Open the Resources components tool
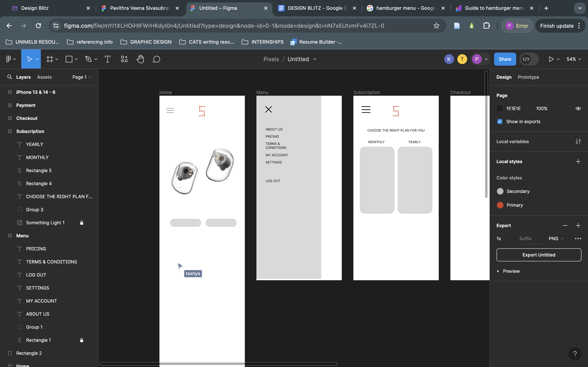This screenshot has width=588, height=367. click(x=124, y=59)
